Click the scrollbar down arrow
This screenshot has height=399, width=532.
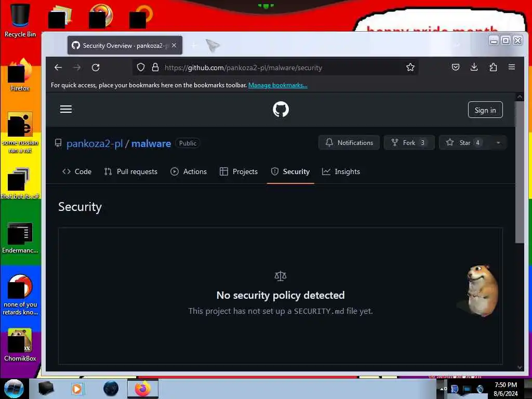tap(520, 367)
